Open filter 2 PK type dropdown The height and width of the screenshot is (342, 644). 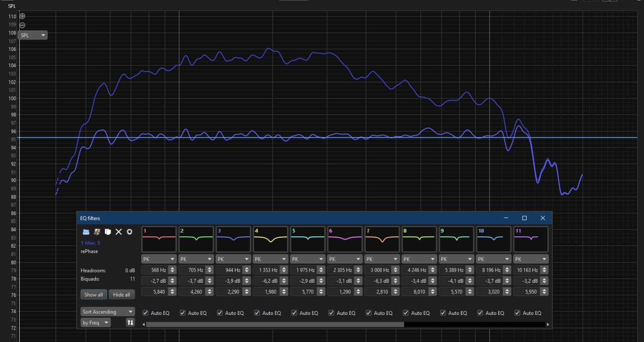196,259
